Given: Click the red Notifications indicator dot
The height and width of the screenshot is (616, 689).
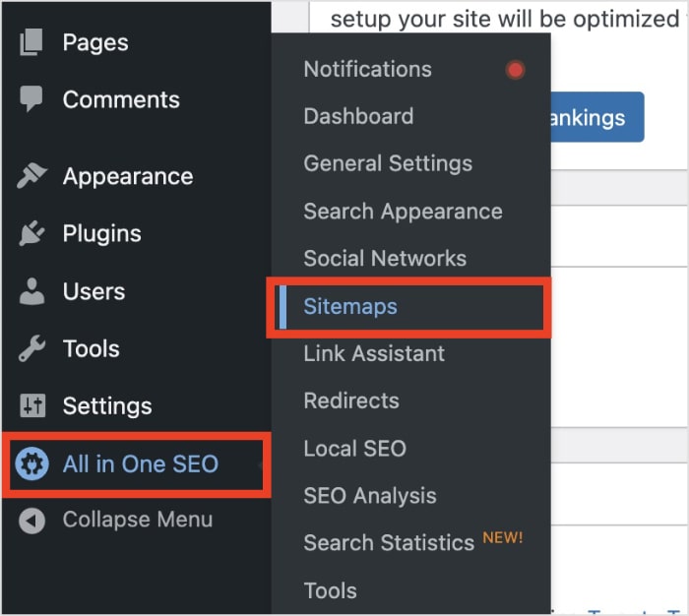Looking at the screenshot, I should [x=515, y=70].
